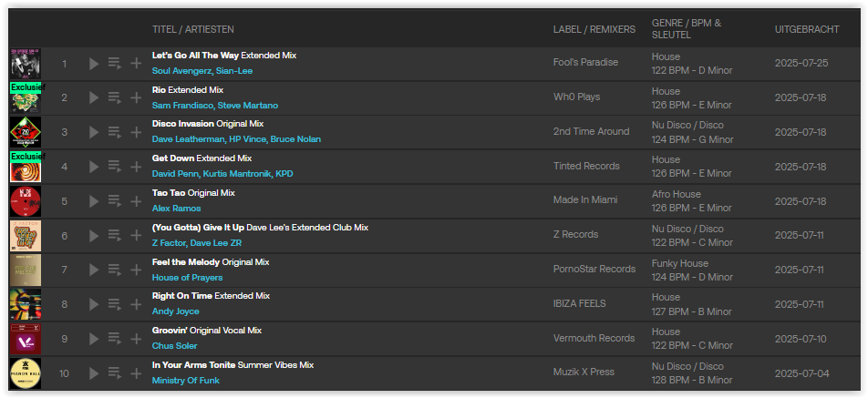
Task: Add Right On Time to queue
Action: [115, 304]
